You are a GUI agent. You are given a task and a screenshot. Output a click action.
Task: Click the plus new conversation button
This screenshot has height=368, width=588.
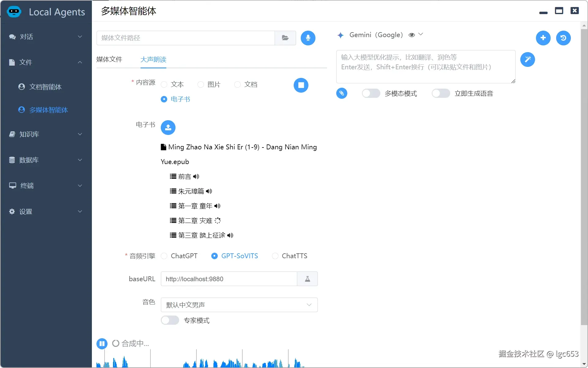click(543, 38)
